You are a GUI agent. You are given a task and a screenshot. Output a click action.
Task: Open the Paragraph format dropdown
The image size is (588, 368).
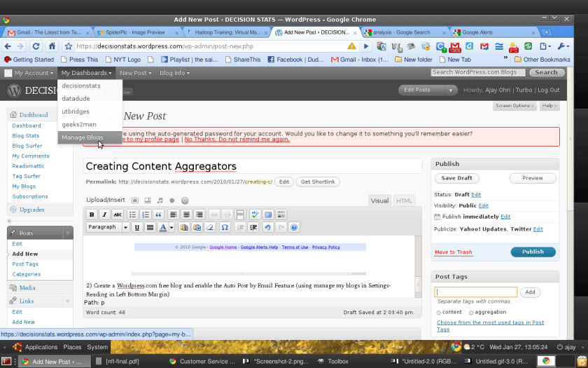tap(108, 227)
